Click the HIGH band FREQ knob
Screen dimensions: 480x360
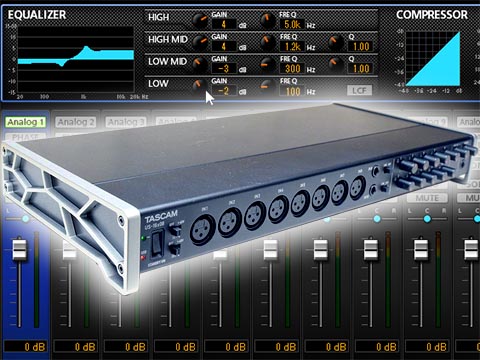pos(268,21)
